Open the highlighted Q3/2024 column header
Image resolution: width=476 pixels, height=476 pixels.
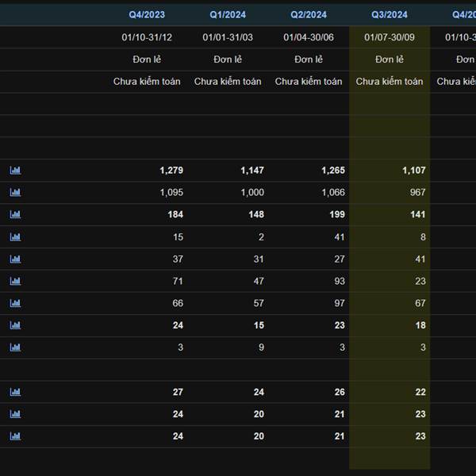pos(390,14)
